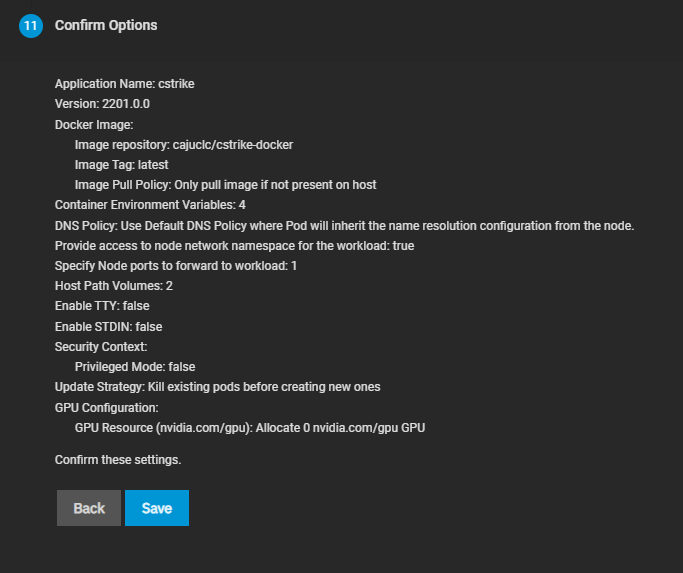
Task: Click the 'Confirm these settings.' text
Action: click(x=118, y=460)
